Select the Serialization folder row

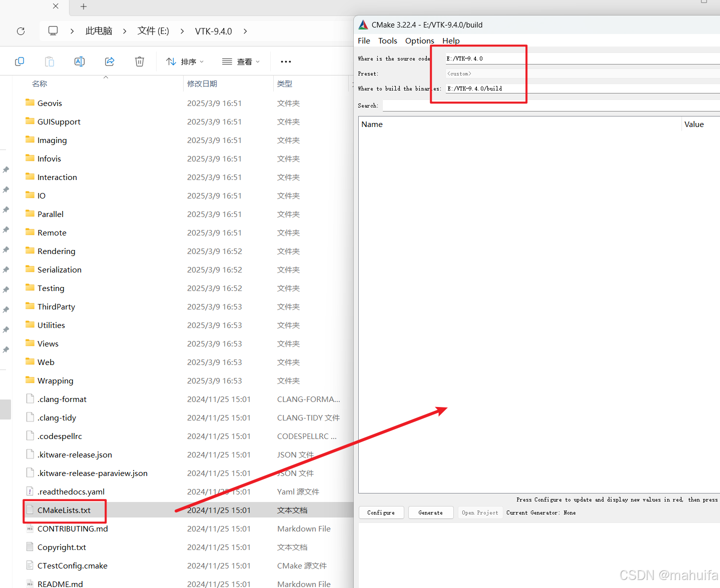coord(183,269)
